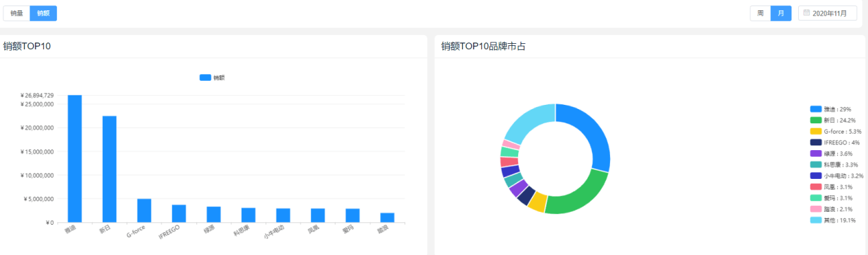Screen dimensions: 868x255
Task: Switch to the 销量 tab
Action: pyautogui.click(x=16, y=13)
